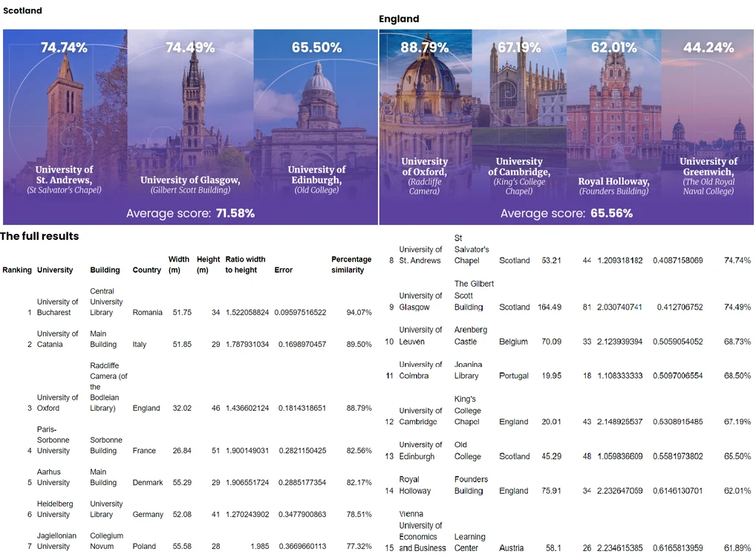
Task: Click the 'Error' column header
Action: (284, 270)
